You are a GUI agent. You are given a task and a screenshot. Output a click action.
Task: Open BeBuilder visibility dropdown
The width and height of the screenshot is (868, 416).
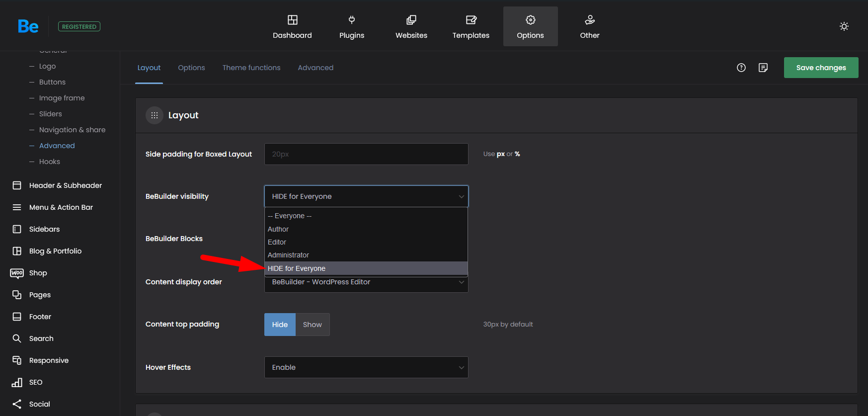click(366, 196)
